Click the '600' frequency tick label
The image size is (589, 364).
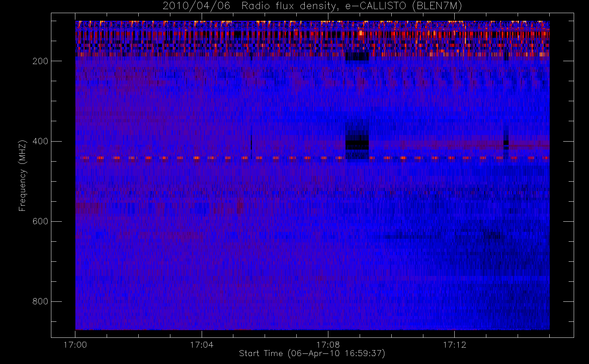pos(40,221)
